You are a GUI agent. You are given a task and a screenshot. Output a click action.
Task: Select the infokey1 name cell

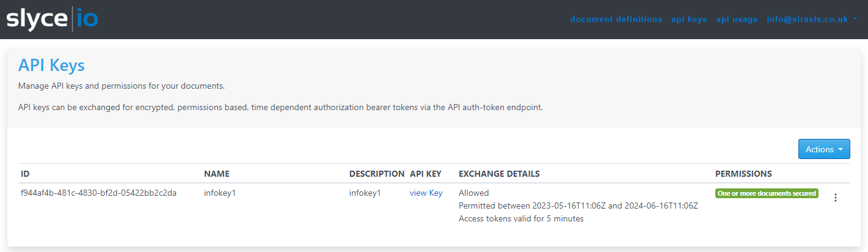[x=219, y=193]
